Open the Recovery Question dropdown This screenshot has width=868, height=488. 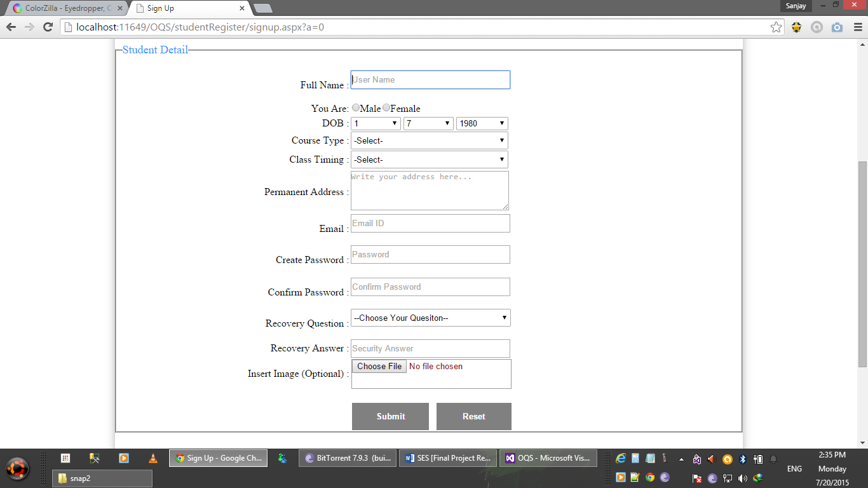click(x=431, y=318)
